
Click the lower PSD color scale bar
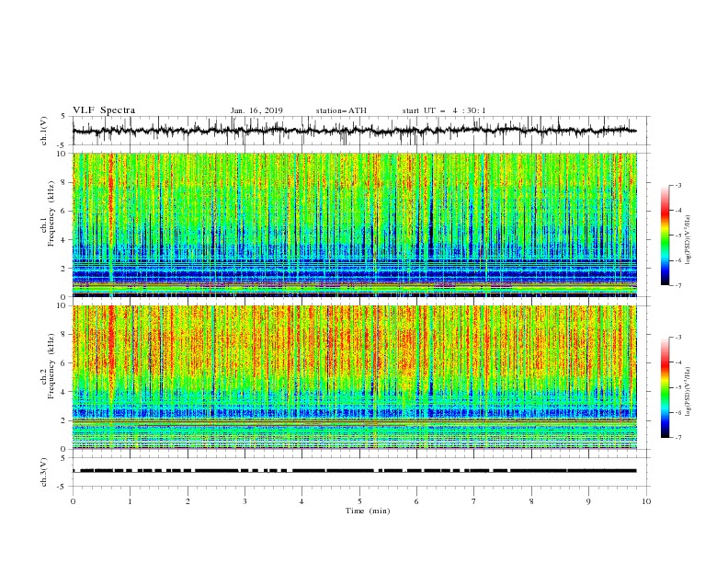[665, 387]
